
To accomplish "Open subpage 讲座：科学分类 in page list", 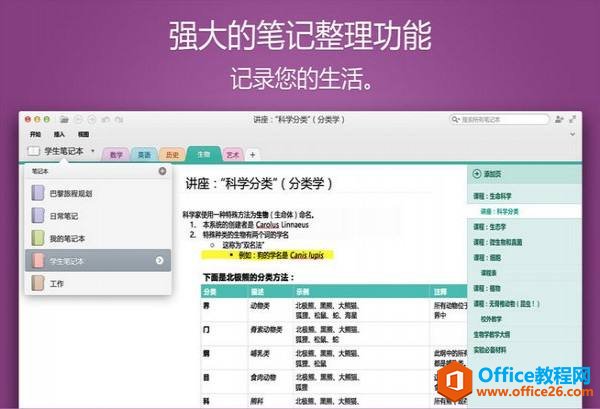I will (x=524, y=212).
